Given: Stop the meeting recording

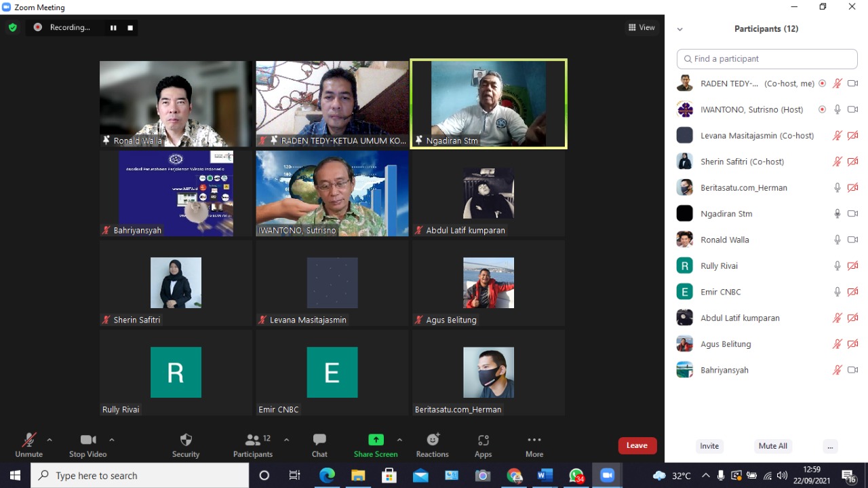Looking at the screenshot, I should tap(130, 28).
